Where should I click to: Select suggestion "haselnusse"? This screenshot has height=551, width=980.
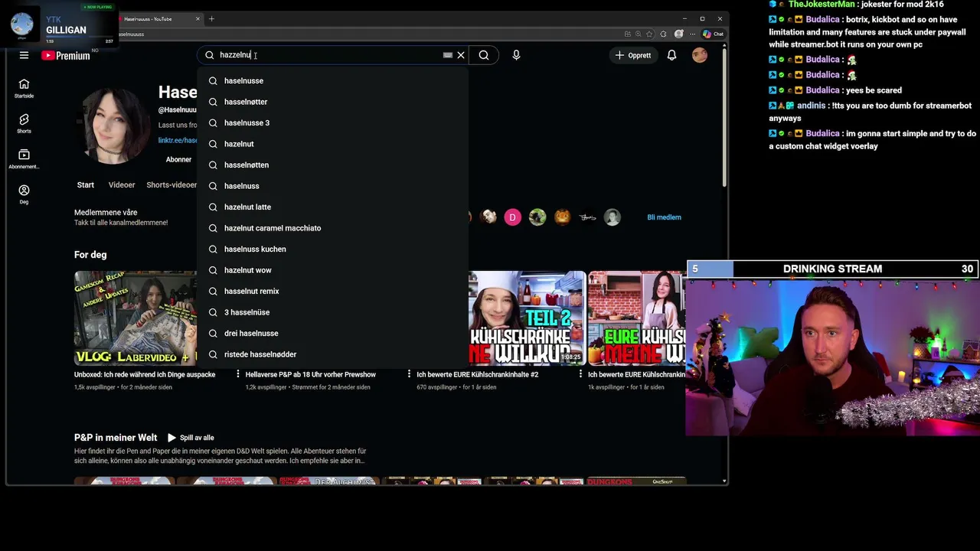pos(332,80)
